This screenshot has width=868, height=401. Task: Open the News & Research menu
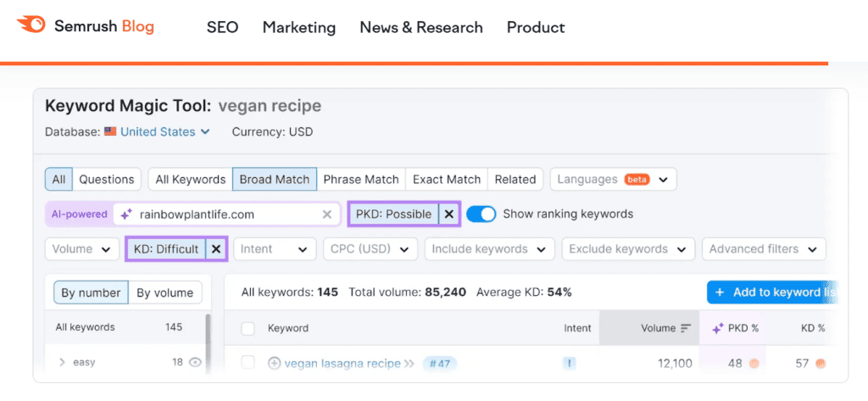click(421, 27)
